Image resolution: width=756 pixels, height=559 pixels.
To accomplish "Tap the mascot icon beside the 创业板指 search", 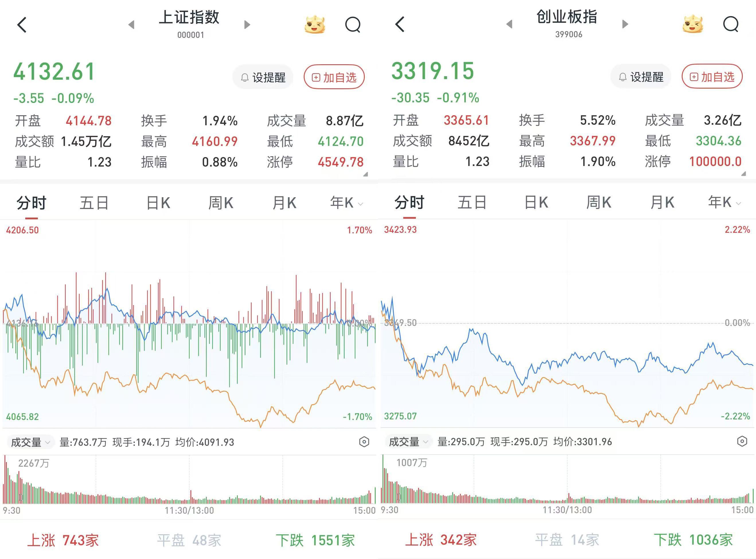I will coord(693,24).
